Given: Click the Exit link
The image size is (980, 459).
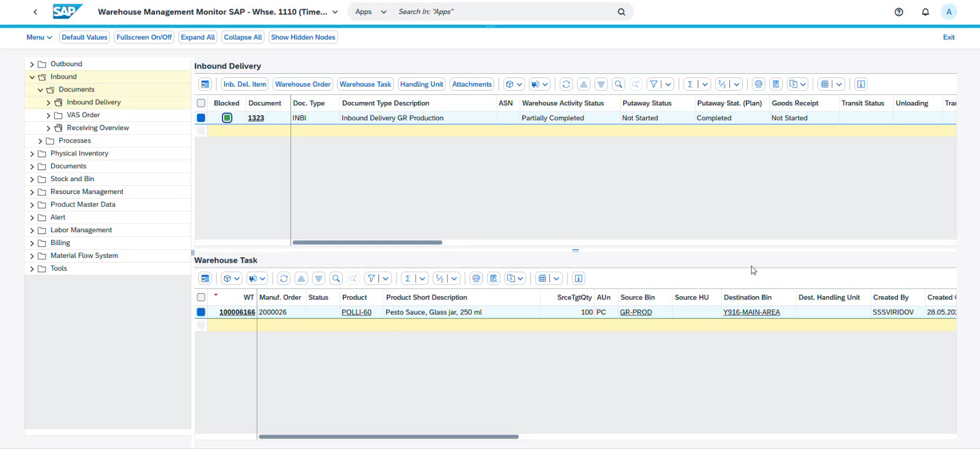Looking at the screenshot, I should [x=949, y=37].
